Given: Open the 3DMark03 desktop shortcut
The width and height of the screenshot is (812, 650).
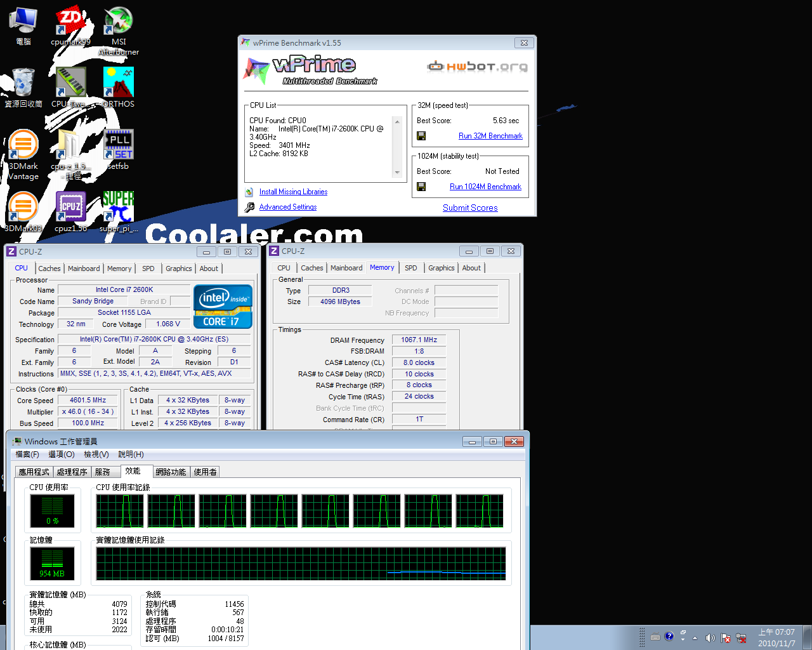Looking at the screenshot, I should (23, 212).
